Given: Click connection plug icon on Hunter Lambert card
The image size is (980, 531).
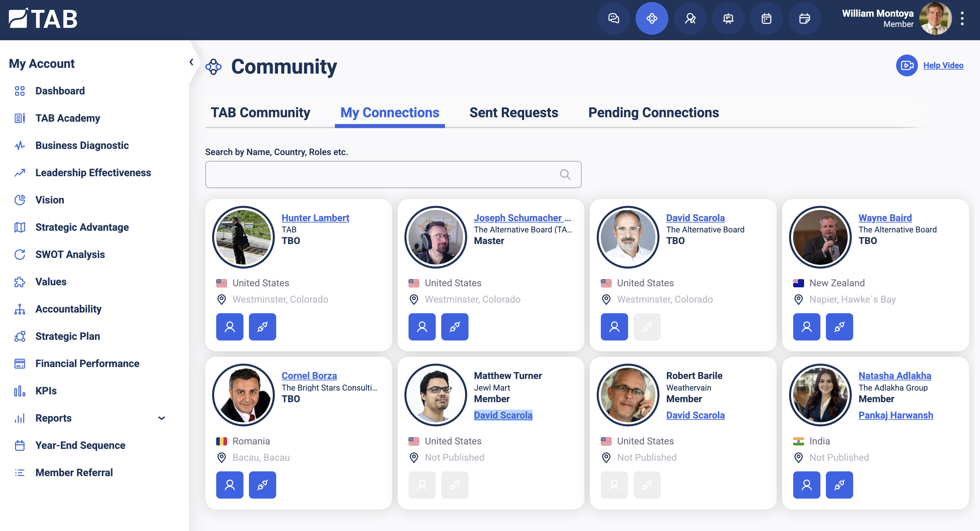Looking at the screenshot, I should 262,327.
